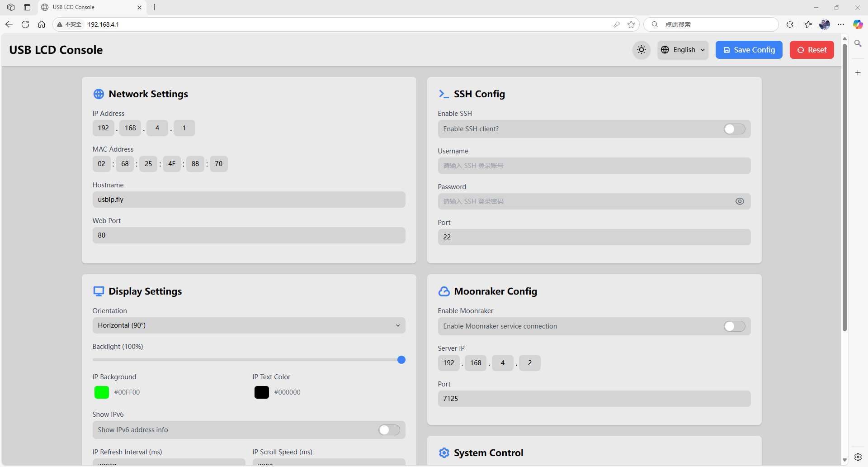Click the browser home icon

(x=42, y=24)
